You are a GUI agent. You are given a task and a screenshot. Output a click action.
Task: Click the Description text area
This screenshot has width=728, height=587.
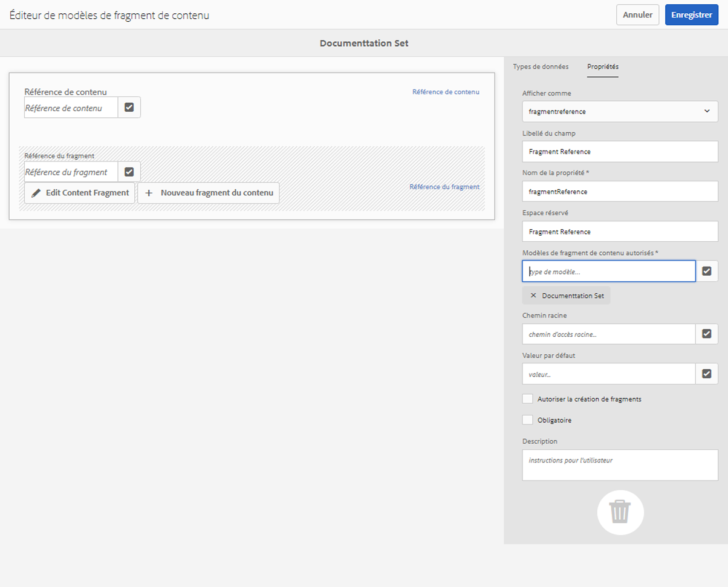click(620, 465)
